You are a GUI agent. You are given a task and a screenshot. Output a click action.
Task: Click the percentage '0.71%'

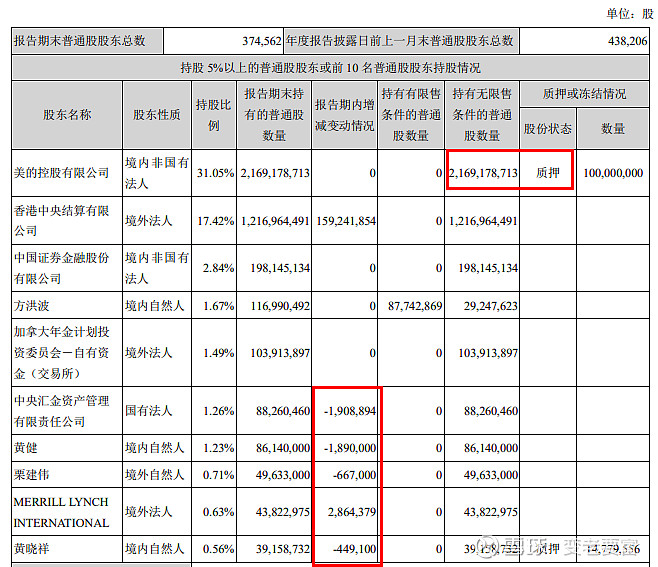pos(218,475)
